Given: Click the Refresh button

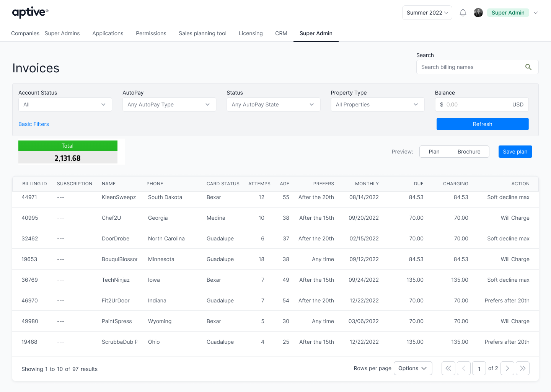Looking at the screenshot, I should [x=483, y=124].
